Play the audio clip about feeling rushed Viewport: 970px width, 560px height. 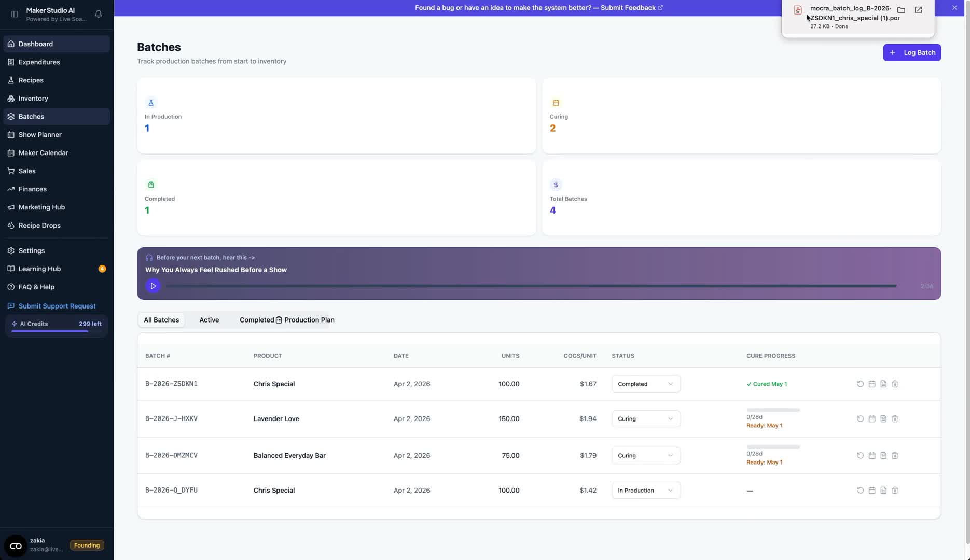coord(153,286)
